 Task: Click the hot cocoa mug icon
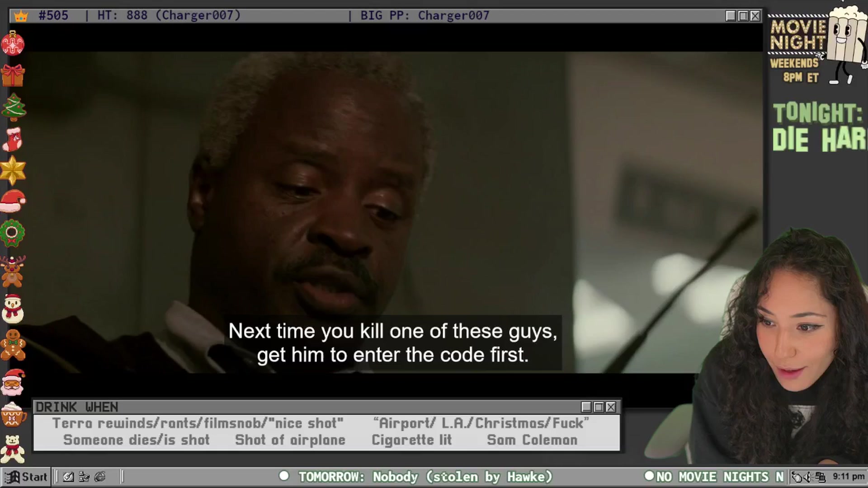point(13,415)
